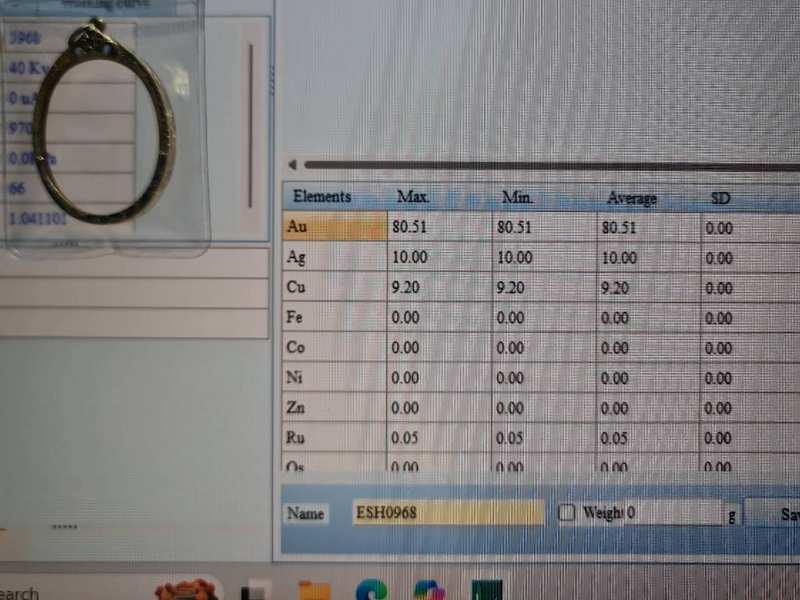Open File Explorer from the taskbar
Screen dimensions: 800x600
[x=314, y=590]
